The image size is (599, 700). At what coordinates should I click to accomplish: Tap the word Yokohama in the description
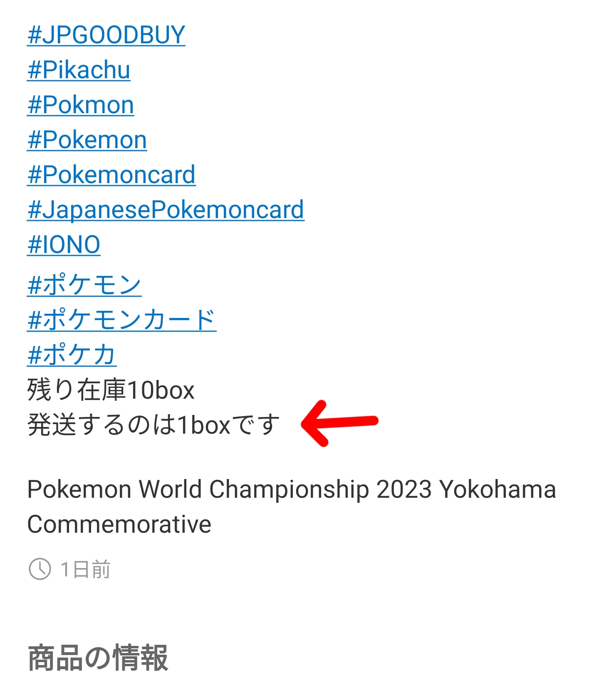point(498,489)
